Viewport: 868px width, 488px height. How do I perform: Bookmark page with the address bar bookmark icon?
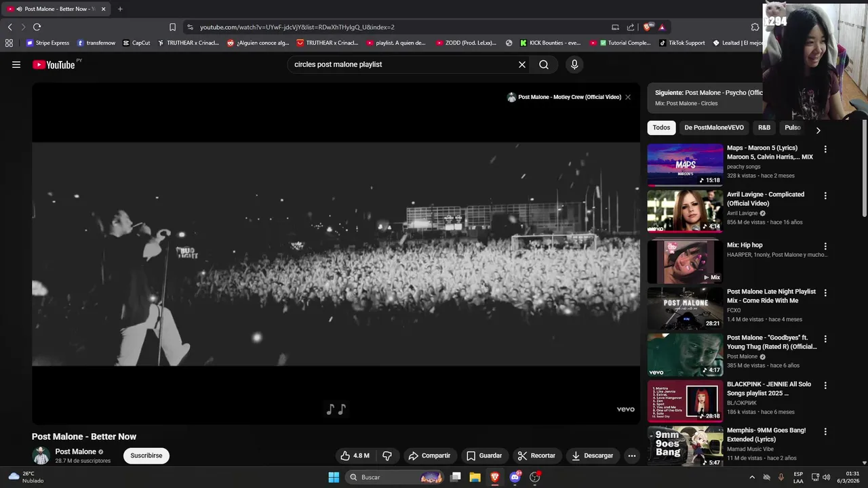pyautogui.click(x=172, y=27)
